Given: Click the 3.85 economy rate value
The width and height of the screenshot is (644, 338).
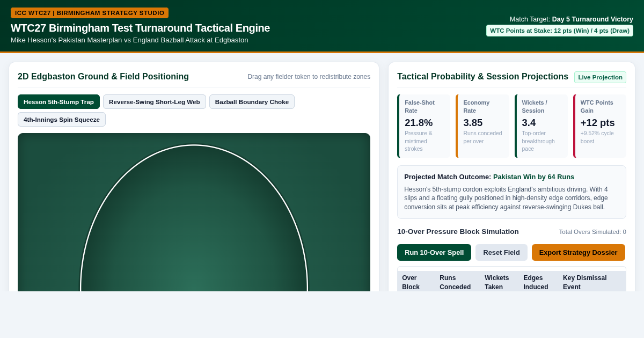Looking at the screenshot, I should [x=473, y=123].
